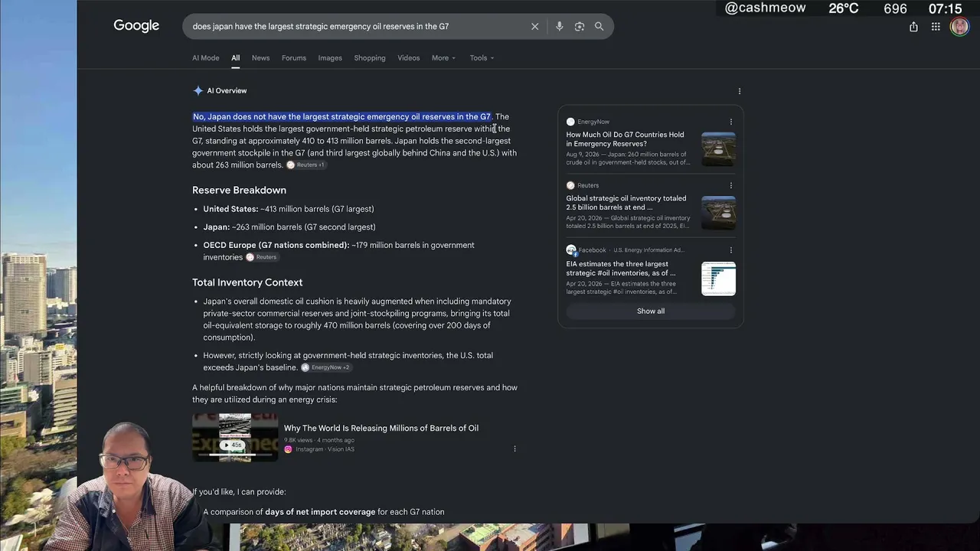The width and height of the screenshot is (980, 551).
Task: Play the Vision IAS video thumbnail
Action: (x=235, y=438)
